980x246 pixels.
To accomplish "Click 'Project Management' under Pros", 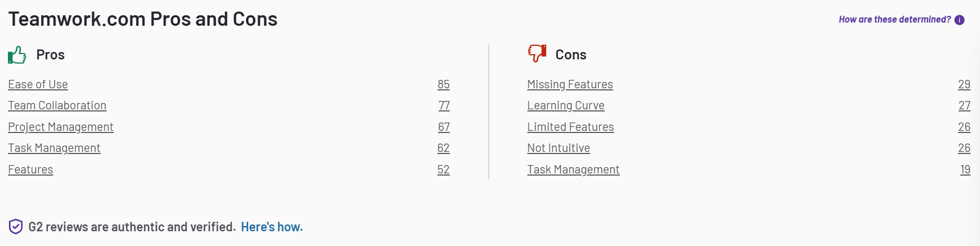I will coord(60,127).
